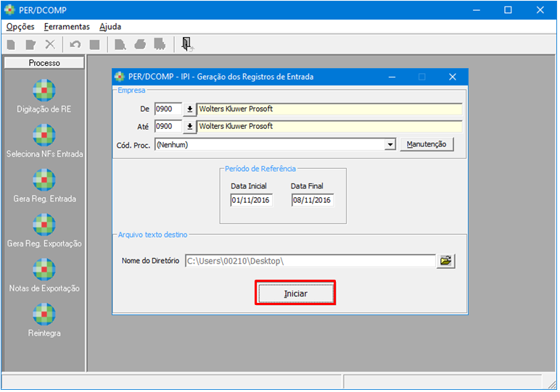Open Digitação de RE process icon
The height and width of the screenshot is (392, 560).
click(44, 91)
